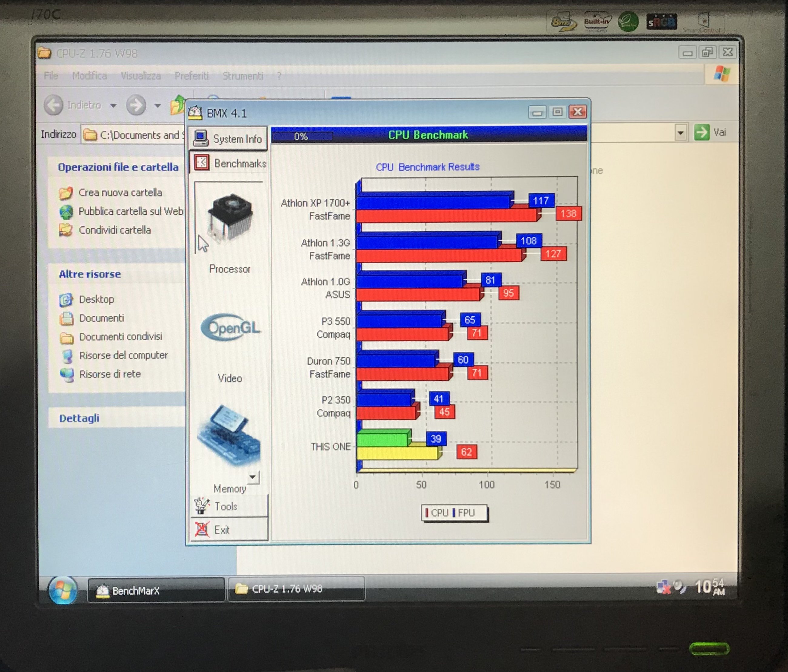788x672 pixels.
Task: Click the CPU FPU chart legend
Action: (454, 513)
